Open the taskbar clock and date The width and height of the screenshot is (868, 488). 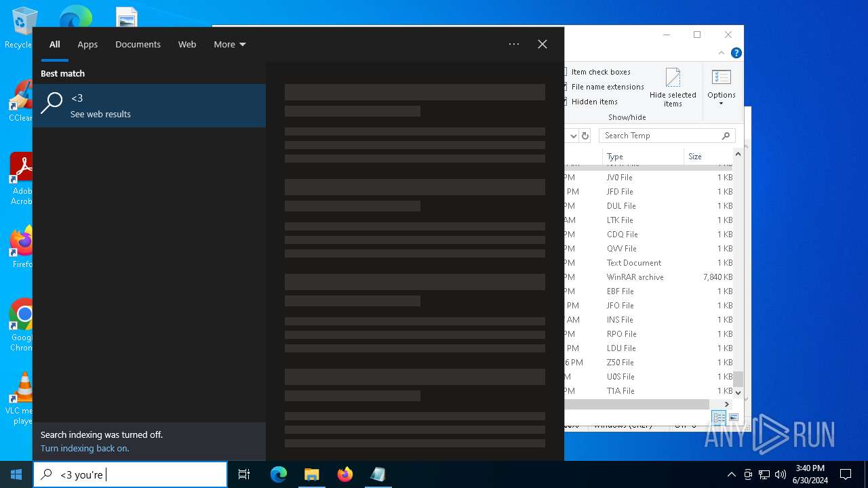(810, 474)
